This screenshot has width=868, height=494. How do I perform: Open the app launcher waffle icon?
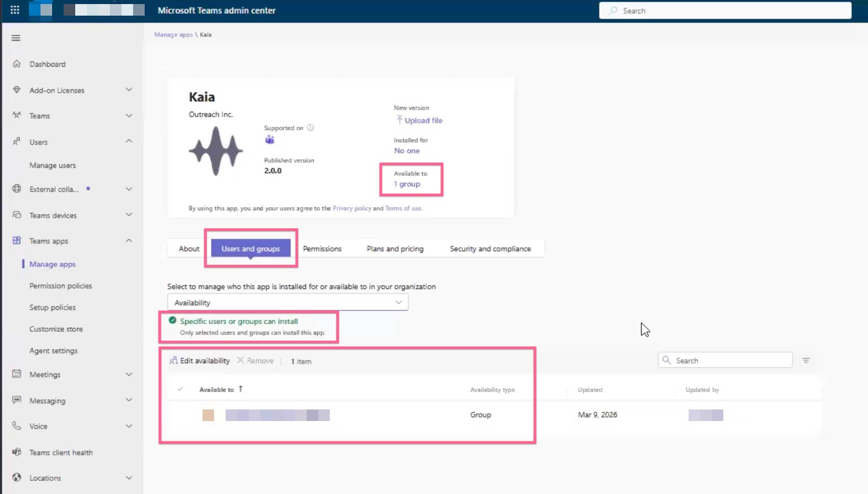[x=15, y=10]
